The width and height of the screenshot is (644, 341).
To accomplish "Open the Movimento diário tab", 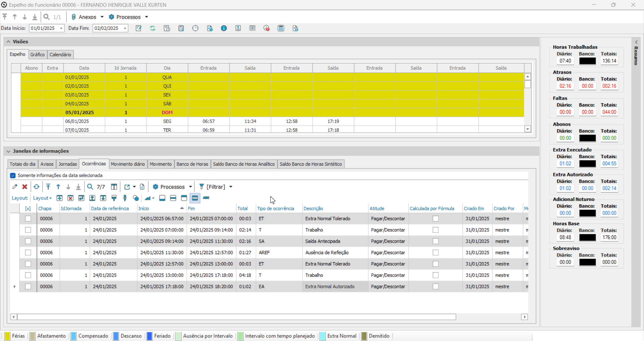I will point(128,164).
